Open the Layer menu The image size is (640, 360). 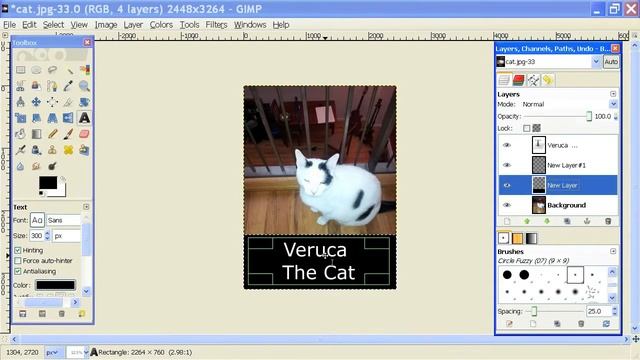pos(133,25)
